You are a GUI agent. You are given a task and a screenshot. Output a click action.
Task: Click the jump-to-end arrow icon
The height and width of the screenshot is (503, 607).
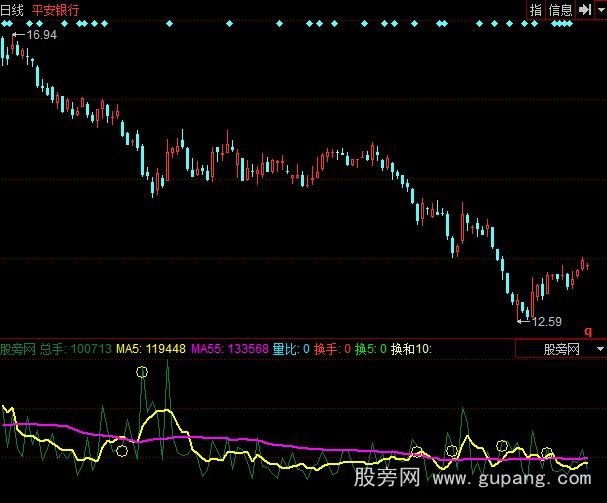[585, 10]
